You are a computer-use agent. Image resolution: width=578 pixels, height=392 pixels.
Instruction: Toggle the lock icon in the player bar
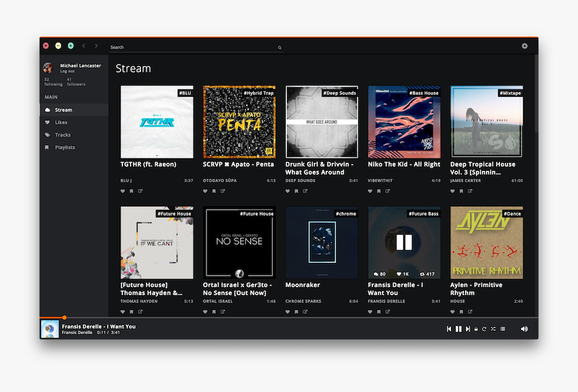pos(477,329)
